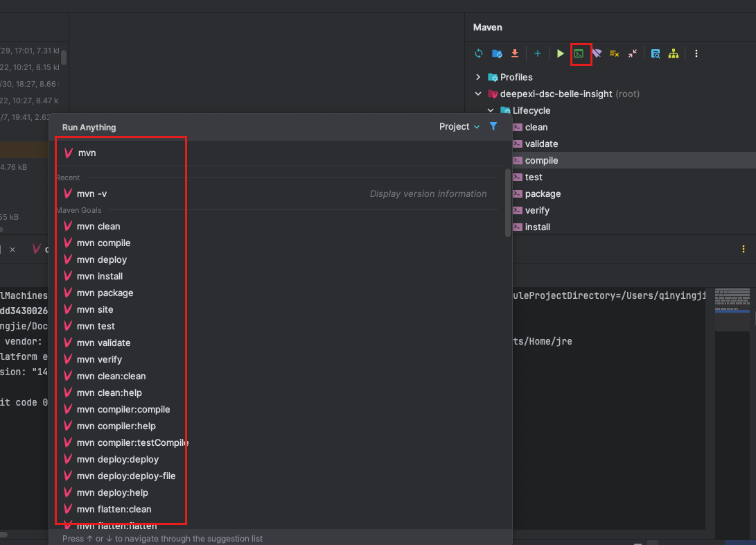The image size is (756, 545).
Task: Click the Collapse All icon in Maven toolbar
Action: 633,53
